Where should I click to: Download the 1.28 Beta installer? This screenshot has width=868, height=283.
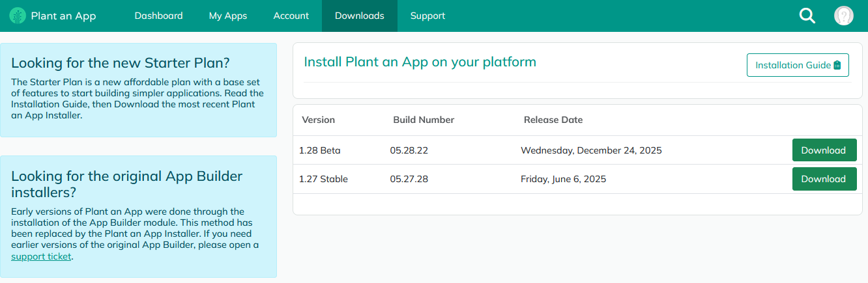click(x=824, y=150)
